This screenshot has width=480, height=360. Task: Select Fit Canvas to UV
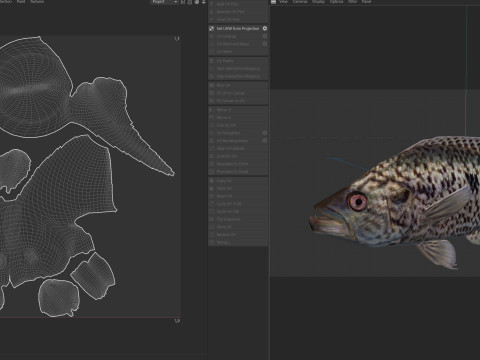point(238,101)
